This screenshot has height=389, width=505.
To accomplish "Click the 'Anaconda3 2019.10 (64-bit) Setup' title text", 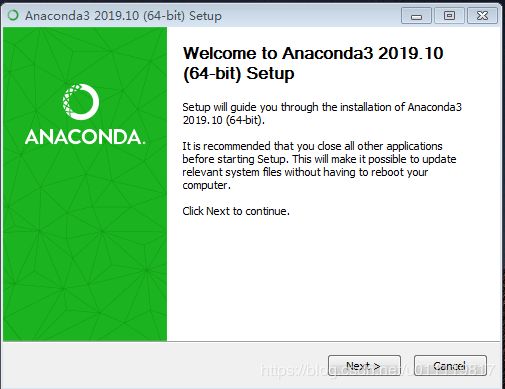I will 123,16.
